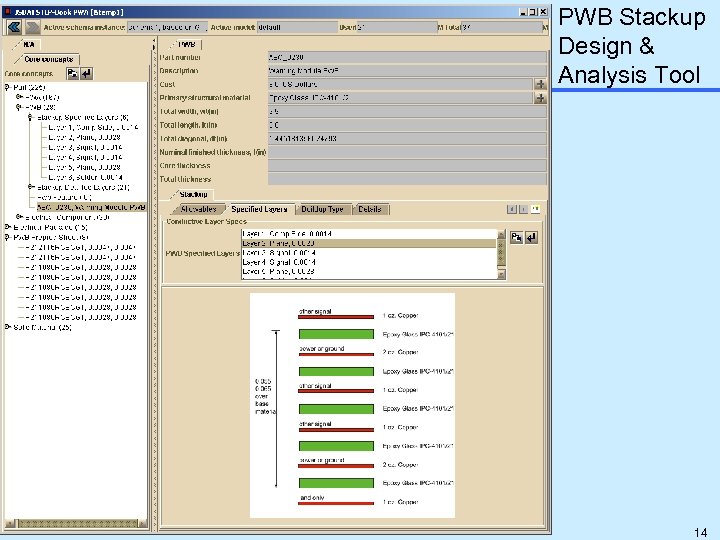This screenshot has width=720, height=540.
Task: Select Layer 1, Comp Side tree item
Action: [x=93, y=127]
